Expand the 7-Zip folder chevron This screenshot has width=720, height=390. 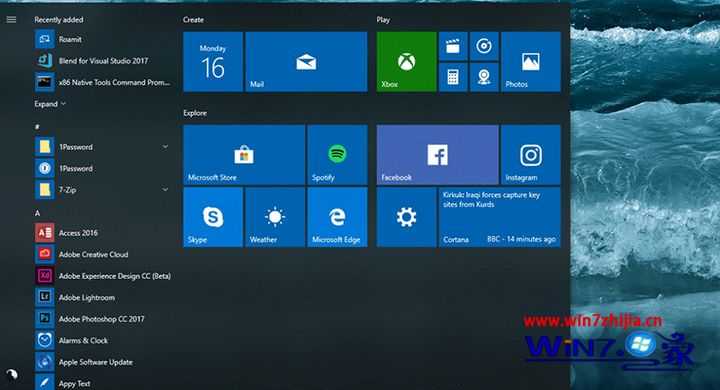(x=165, y=189)
